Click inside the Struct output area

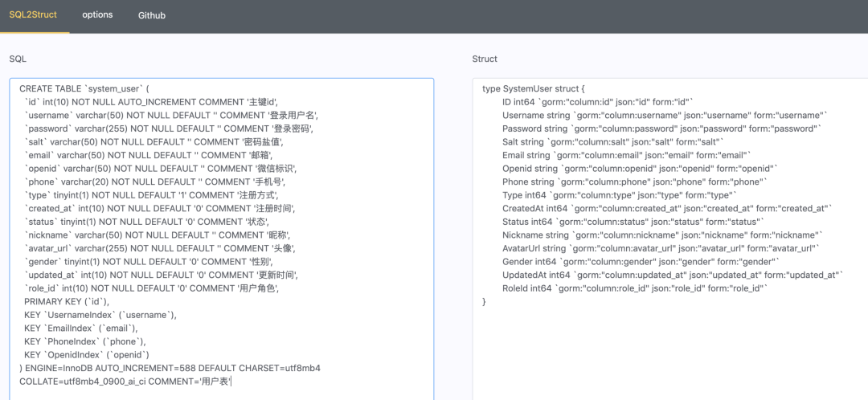pos(670,239)
